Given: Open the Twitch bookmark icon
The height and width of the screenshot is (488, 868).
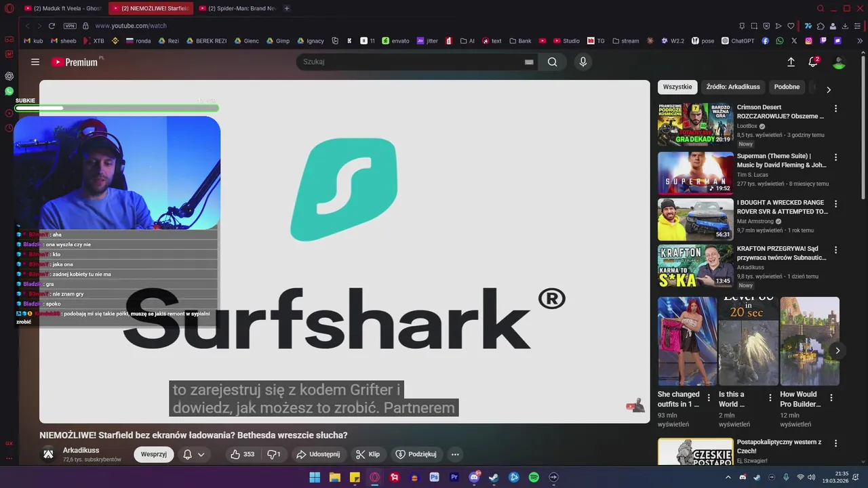Looking at the screenshot, I should 823,41.
